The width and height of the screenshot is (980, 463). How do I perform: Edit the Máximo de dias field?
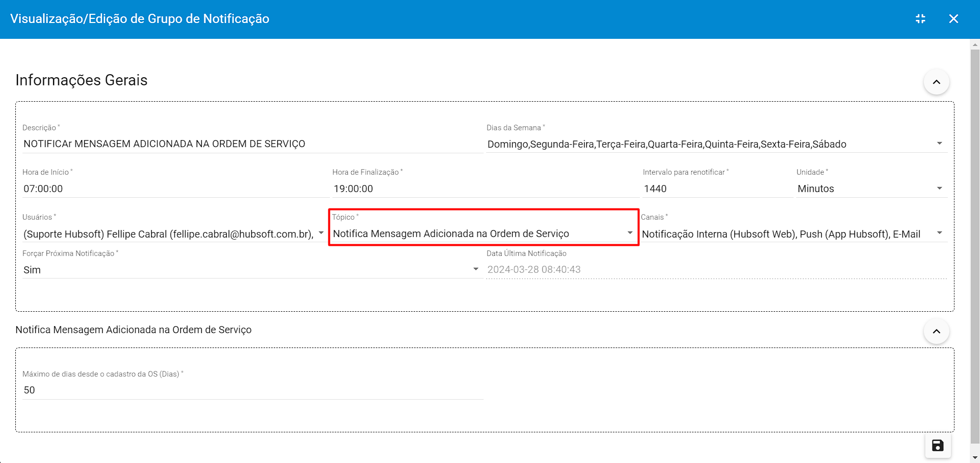coord(252,390)
